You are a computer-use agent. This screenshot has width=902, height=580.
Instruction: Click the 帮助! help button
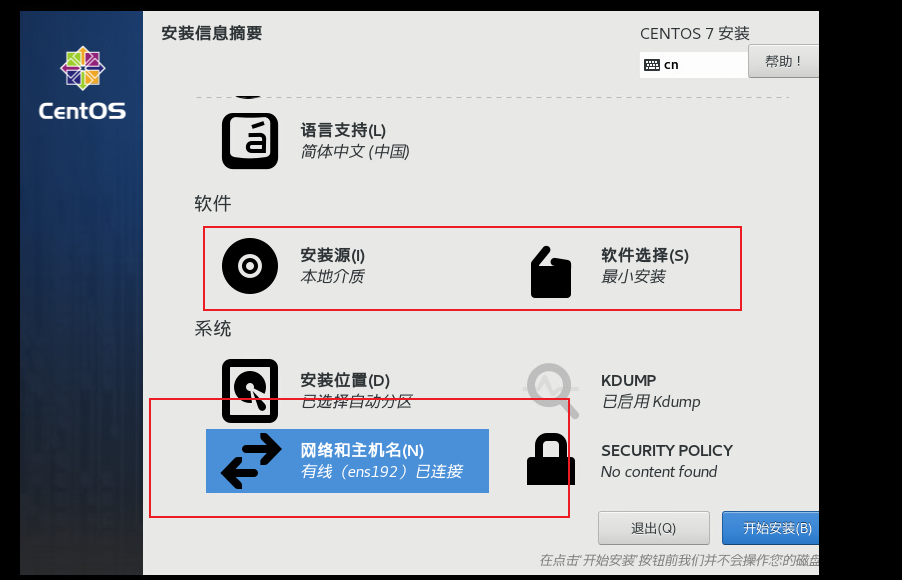pos(783,61)
